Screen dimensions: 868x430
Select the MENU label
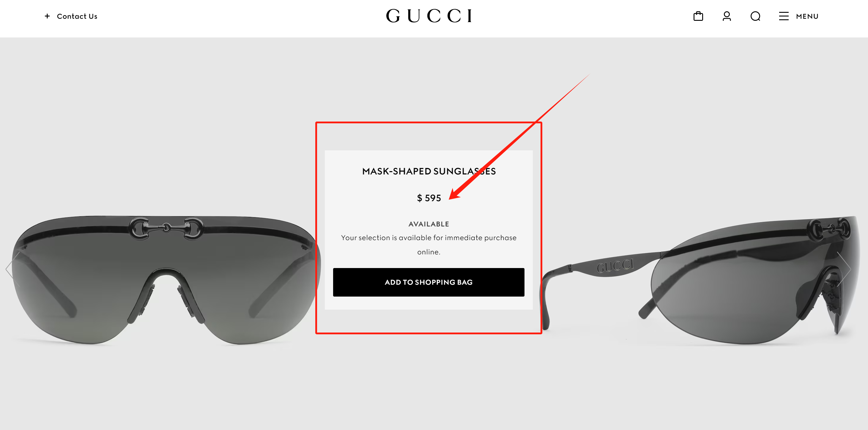tap(807, 16)
